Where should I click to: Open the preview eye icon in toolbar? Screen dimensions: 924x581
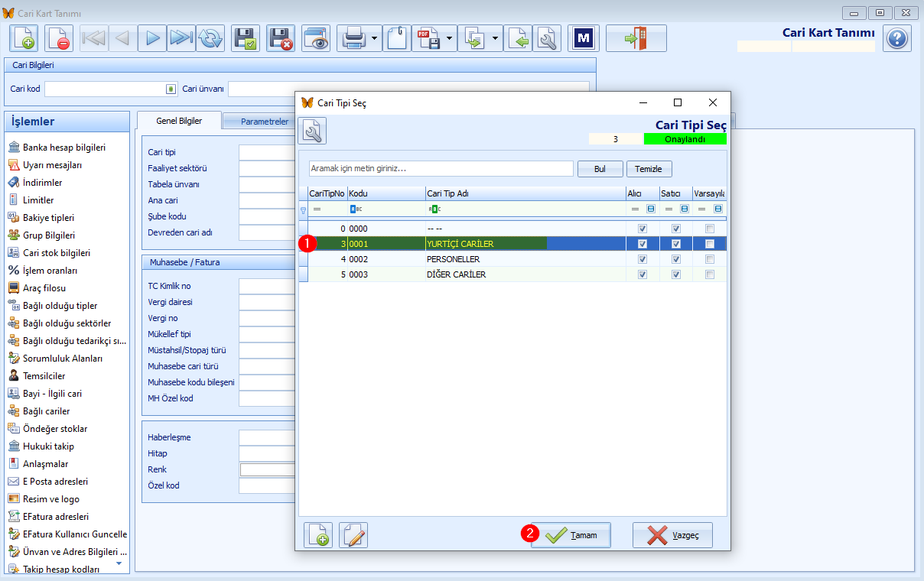click(x=316, y=38)
